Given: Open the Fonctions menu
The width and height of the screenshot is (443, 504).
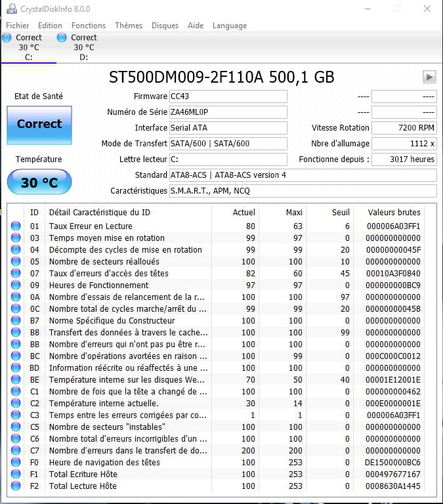Looking at the screenshot, I should pyautogui.click(x=89, y=26).
